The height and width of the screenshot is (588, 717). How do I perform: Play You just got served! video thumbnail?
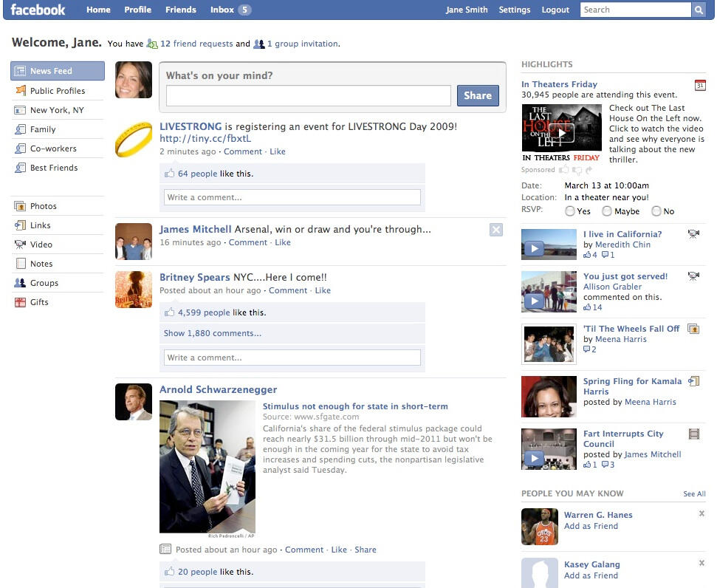(549, 292)
